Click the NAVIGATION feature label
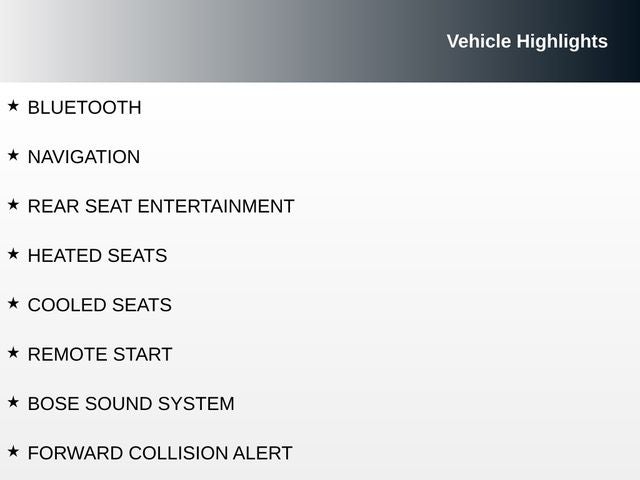 [x=84, y=157]
